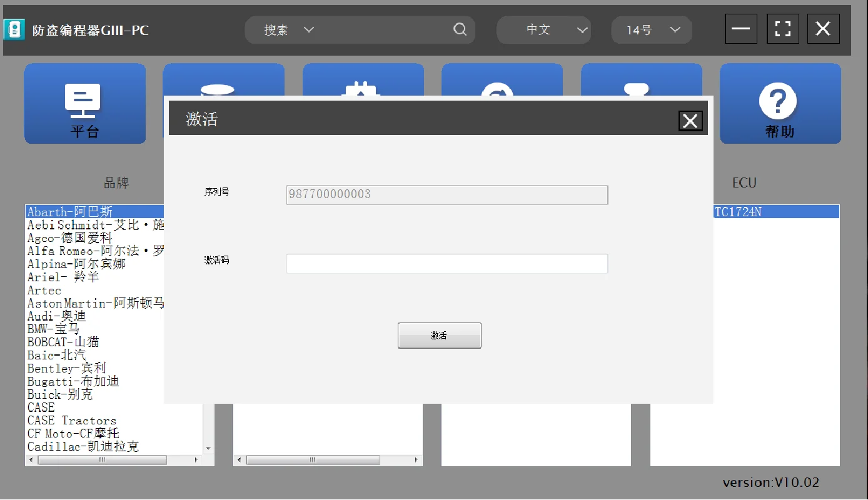This screenshot has width=868, height=500.
Task: Open the 帮助 help tile
Action: pos(780,104)
